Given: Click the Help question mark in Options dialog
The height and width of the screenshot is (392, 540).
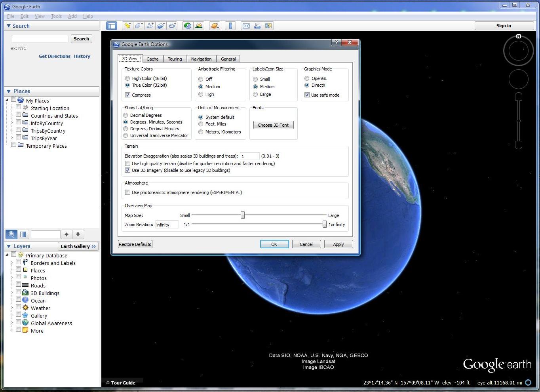Looking at the screenshot, I should point(336,43).
